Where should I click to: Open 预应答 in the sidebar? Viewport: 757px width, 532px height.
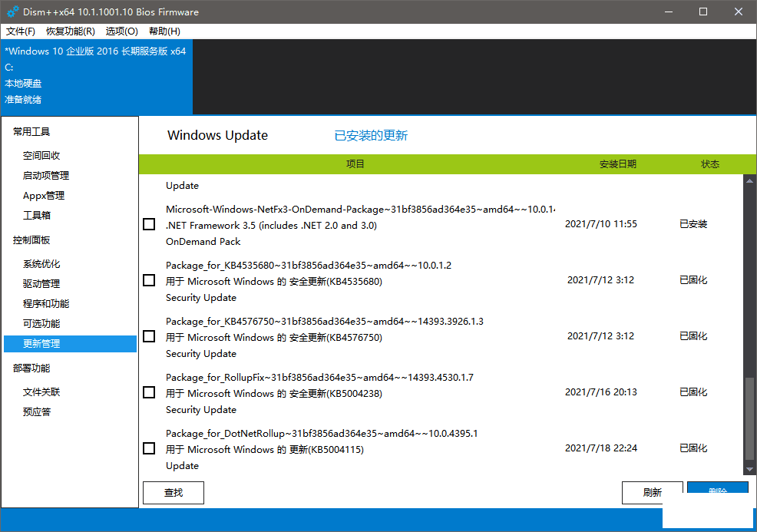pyautogui.click(x=37, y=411)
